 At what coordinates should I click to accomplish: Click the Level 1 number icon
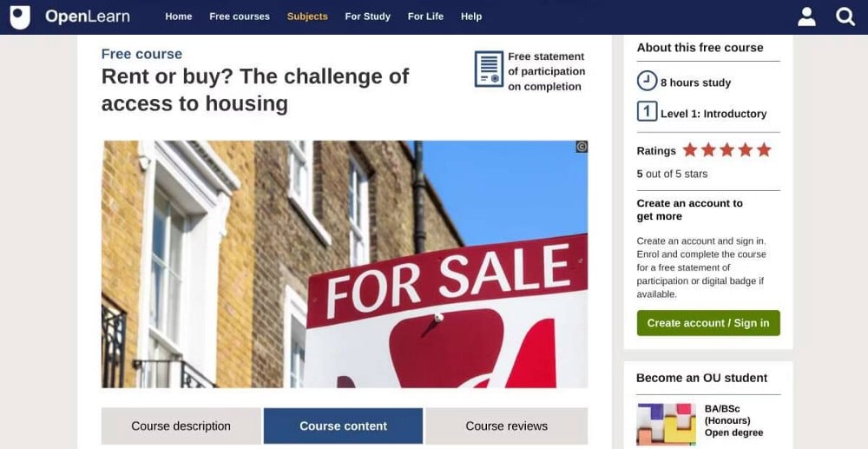point(647,112)
